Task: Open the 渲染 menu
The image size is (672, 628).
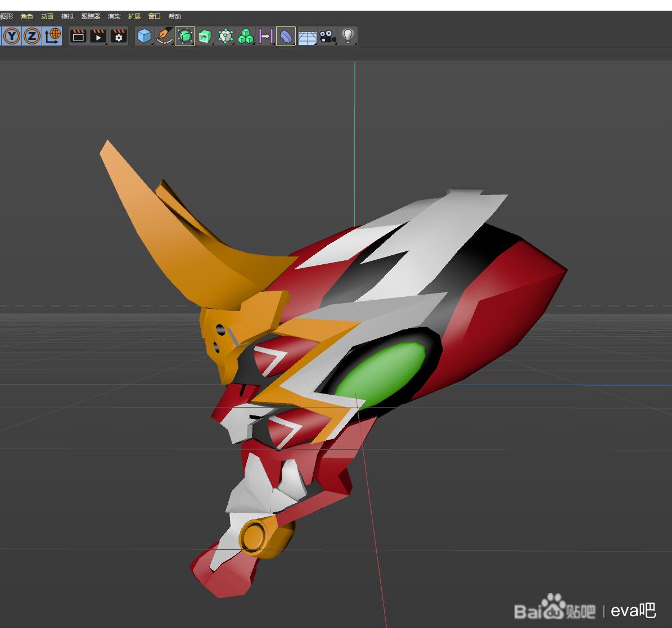Action: pyautogui.click(x=114, y=16)
